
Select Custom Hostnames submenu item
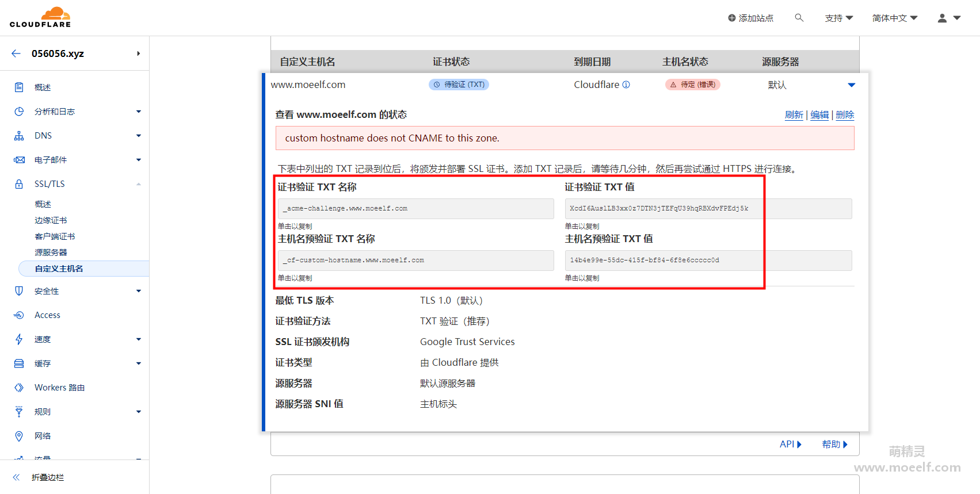[x=84, y=269]
